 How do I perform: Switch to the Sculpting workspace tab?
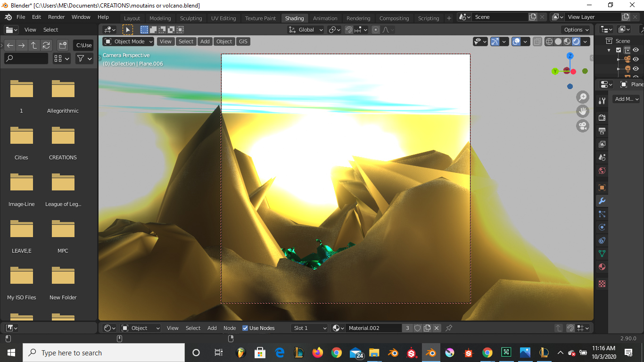[191, 18]
